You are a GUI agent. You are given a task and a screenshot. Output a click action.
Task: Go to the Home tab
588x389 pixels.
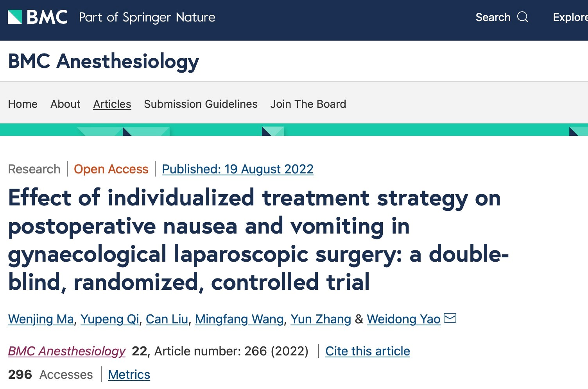tap(23, 104)
